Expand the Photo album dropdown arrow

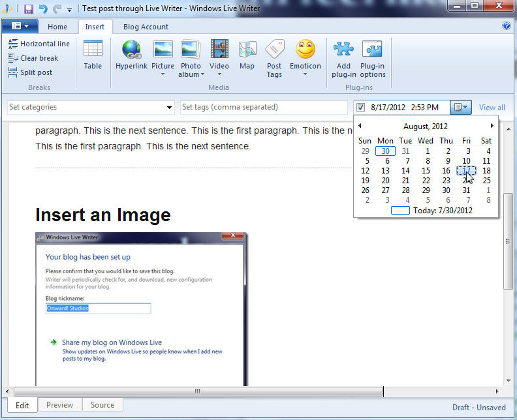tap(202, 74)
